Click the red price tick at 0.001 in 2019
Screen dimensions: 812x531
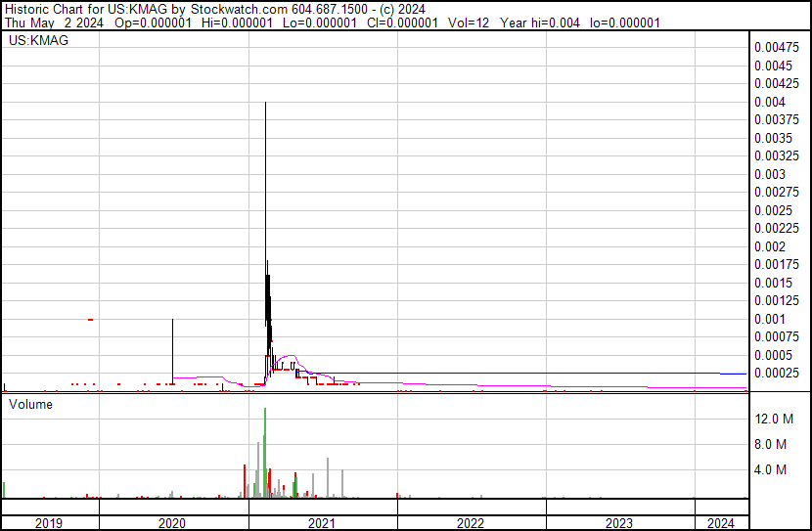tap(91, 320)
